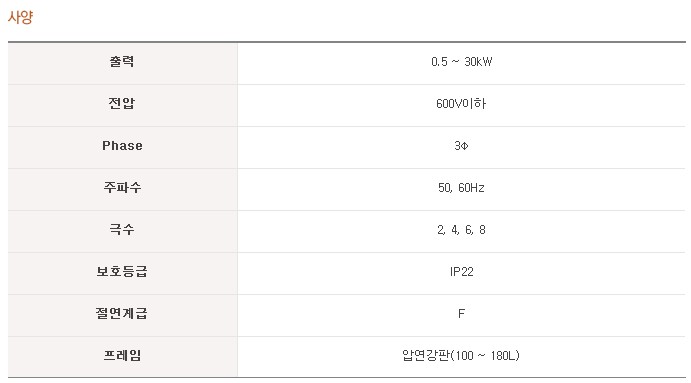Click the IP22 value
Viewport: 691px width, 383px height.
tap(461, 271)
